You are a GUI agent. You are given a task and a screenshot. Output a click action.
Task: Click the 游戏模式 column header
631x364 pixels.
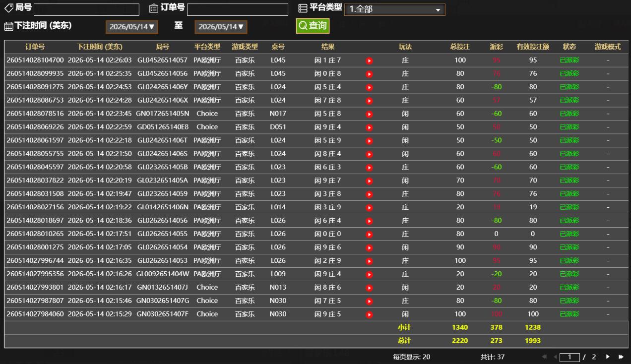tap(608, 47)
